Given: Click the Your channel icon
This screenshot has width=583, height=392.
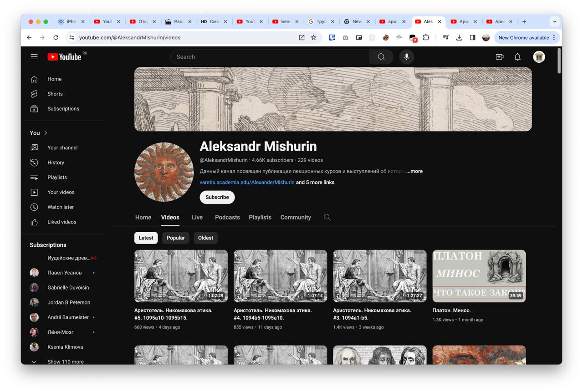Looking at the screenshot, I should (x=34, y=148).
